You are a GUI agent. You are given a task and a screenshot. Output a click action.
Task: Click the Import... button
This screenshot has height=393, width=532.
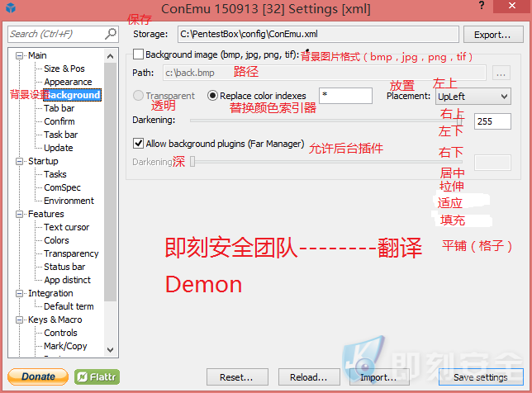pyautogui.click(x=379, y=377)
